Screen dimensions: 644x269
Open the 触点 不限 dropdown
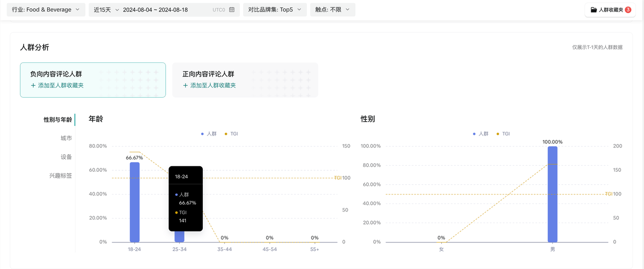pos(333,10)
